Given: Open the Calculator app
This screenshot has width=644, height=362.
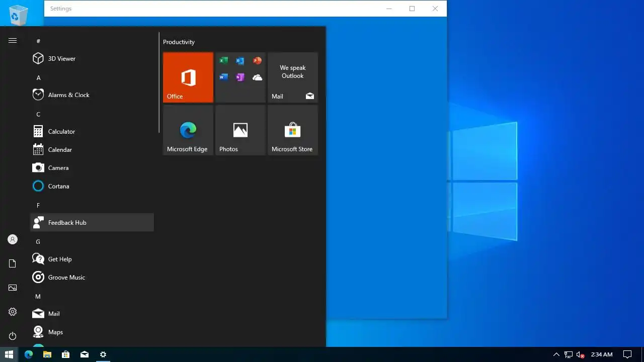Looking at the screenshot, I should click(x=92, y=131).
